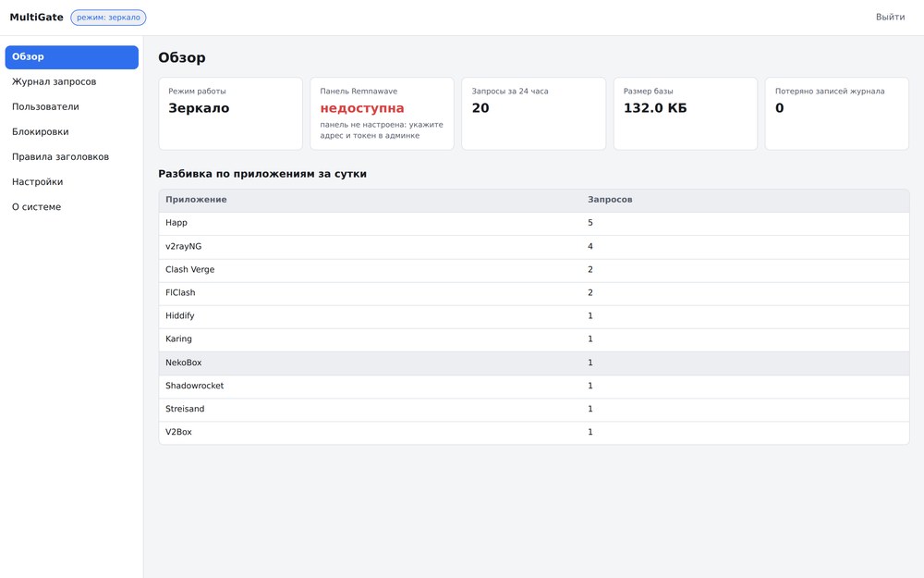Click the недоступна panel status
This screenshot has height=578, width=924.
coord(362,108)
